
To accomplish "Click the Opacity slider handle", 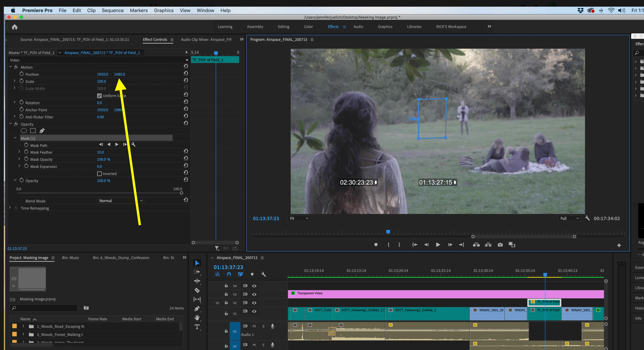I will tap(182, 193).
